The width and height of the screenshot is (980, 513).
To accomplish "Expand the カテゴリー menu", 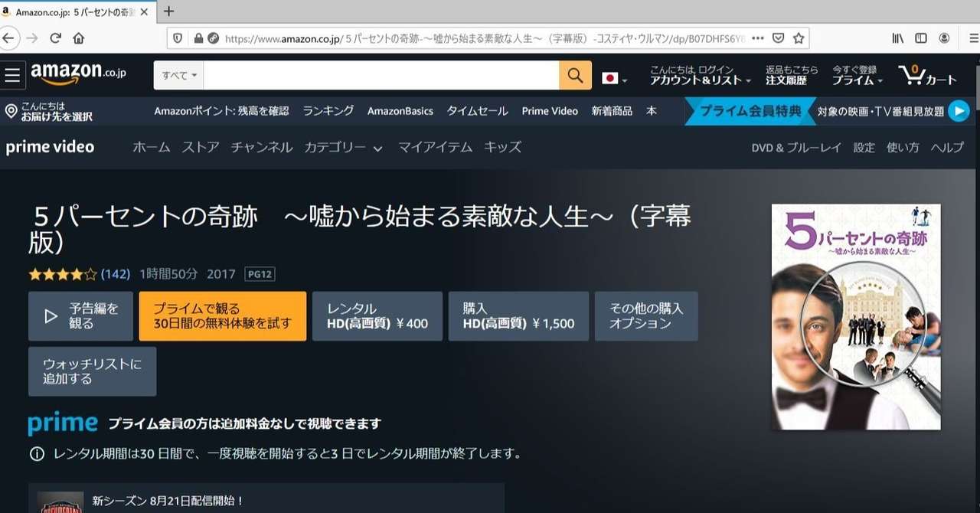I will tap(343, 148).
